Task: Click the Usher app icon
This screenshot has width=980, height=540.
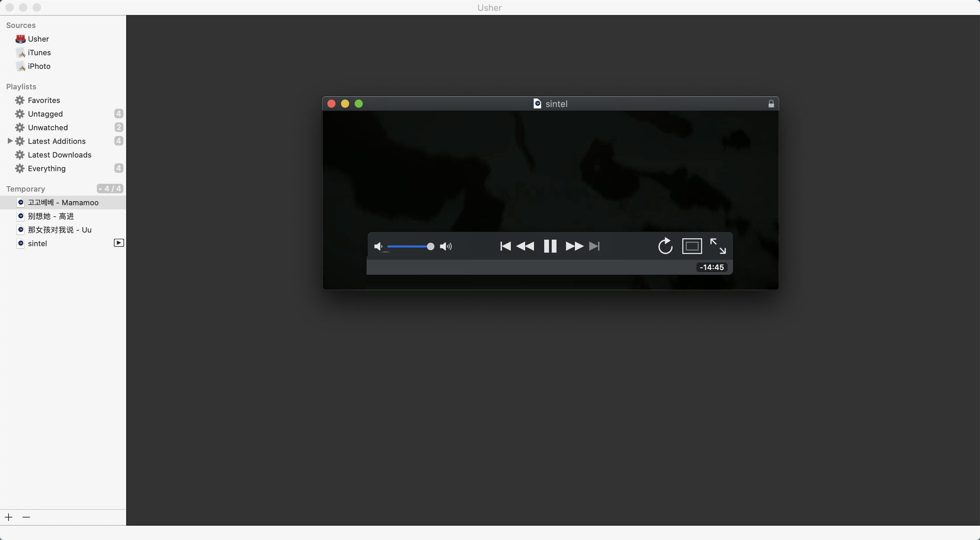Action: (x=20, y=39)
